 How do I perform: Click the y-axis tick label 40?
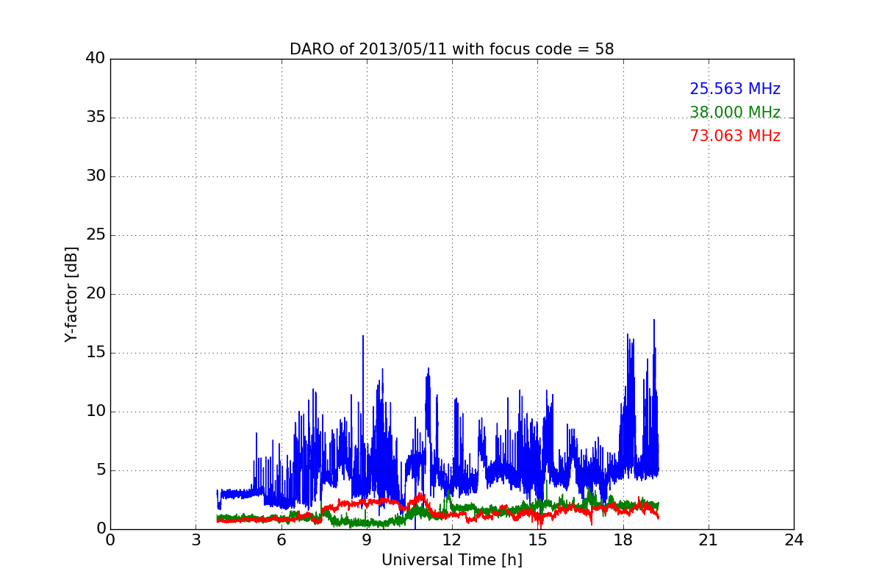(x=95, y=59)
